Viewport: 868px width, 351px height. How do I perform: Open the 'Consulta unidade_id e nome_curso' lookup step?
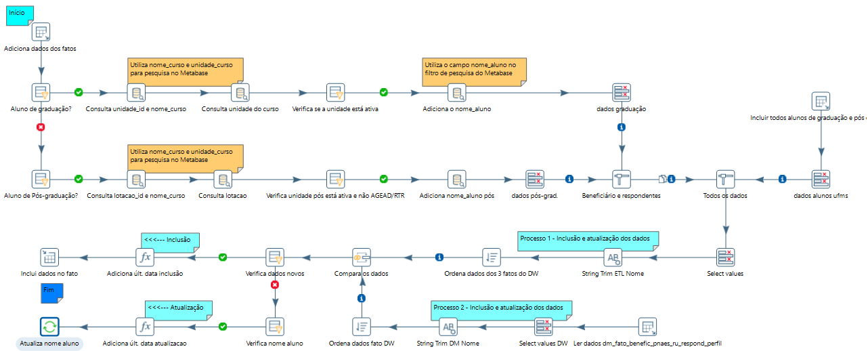(137, 93)
